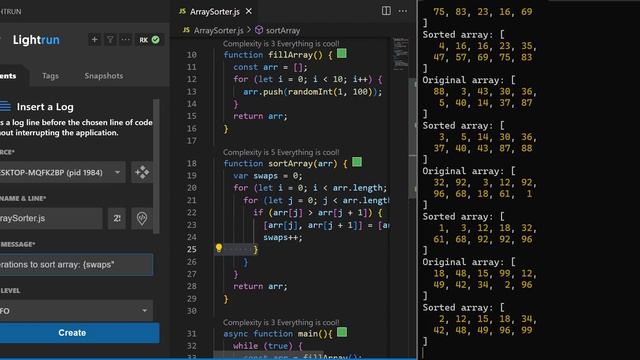Screen dimensions: 640x360
Task: Click the complexity lens above fillArray
Action: click(281, 44)
